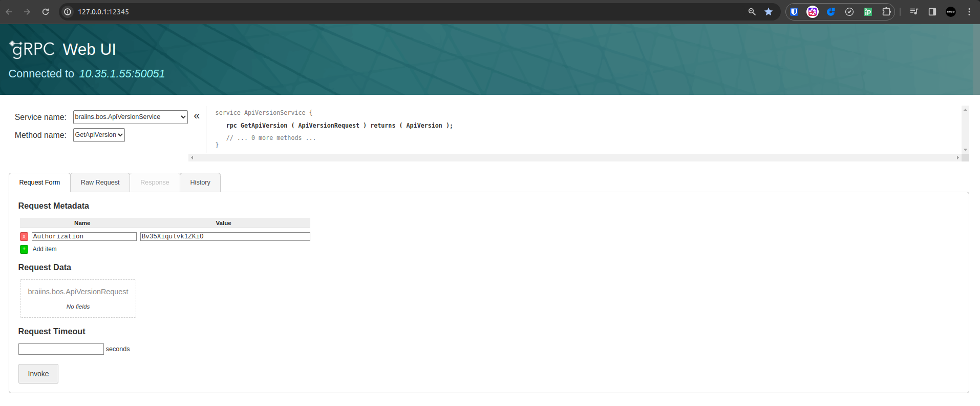Open the Service name dropdown

click(x=131, y=117)
